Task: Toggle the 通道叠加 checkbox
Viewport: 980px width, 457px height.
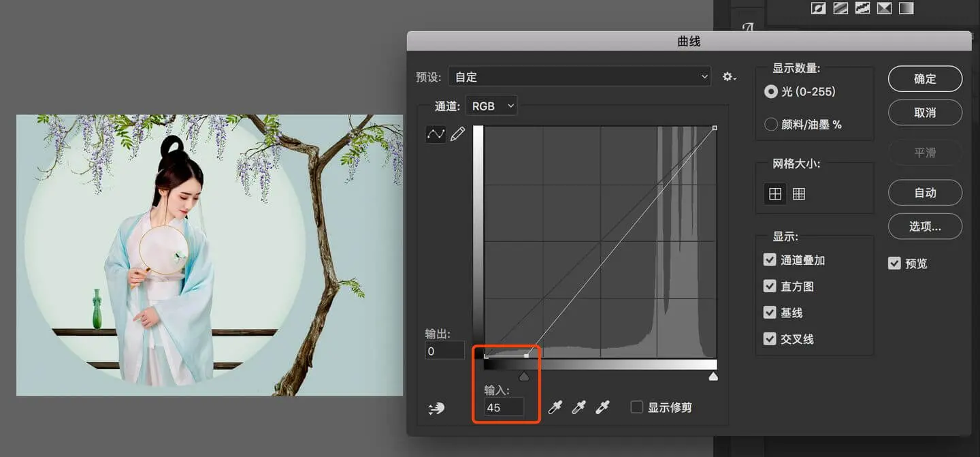Action: (770, 259)
